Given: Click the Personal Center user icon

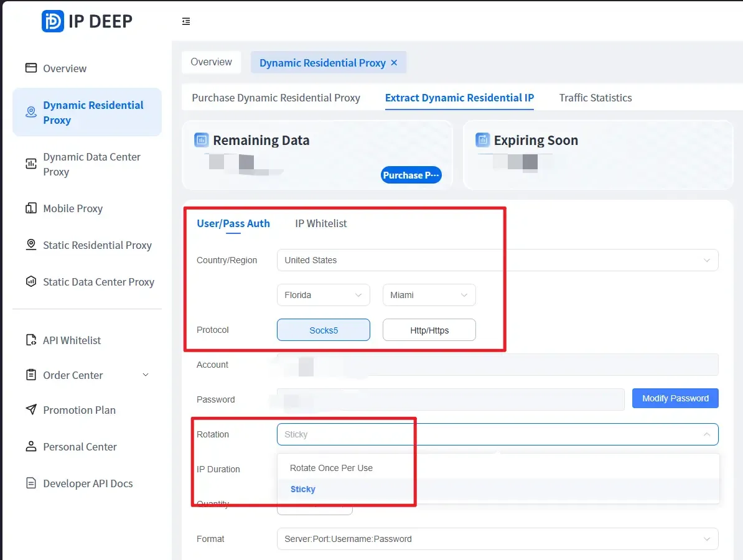Looking at the screenshot, I should pyautogui.click(x=30, y=446).
